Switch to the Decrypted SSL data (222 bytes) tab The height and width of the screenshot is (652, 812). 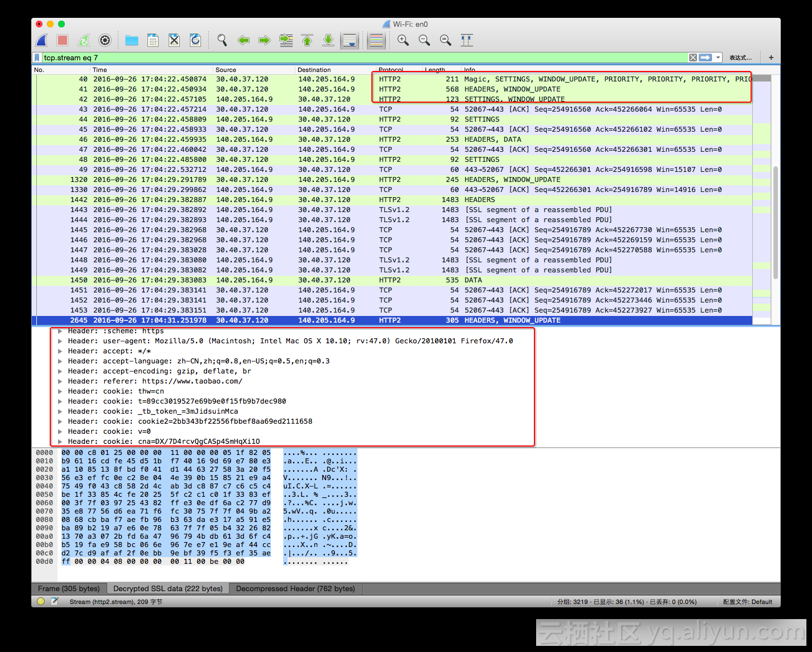point(168,588)
